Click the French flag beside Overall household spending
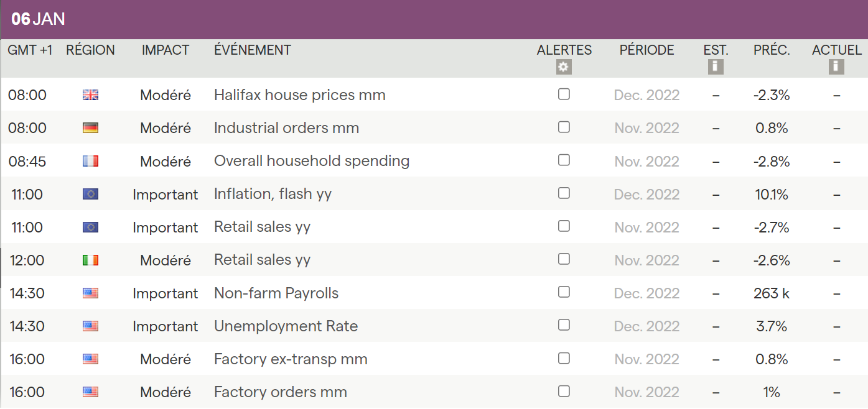The height and width of the screenshot is (409, 868). coord(90,162)
